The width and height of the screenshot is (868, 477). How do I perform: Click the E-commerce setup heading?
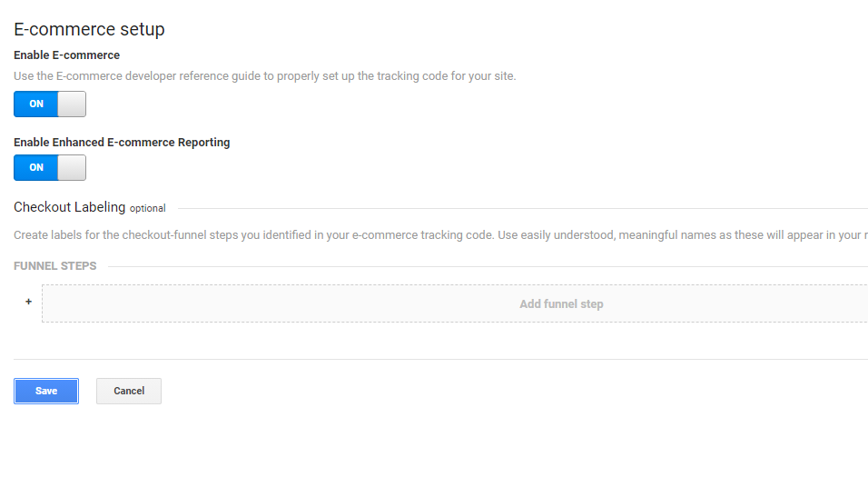point(89,29)
